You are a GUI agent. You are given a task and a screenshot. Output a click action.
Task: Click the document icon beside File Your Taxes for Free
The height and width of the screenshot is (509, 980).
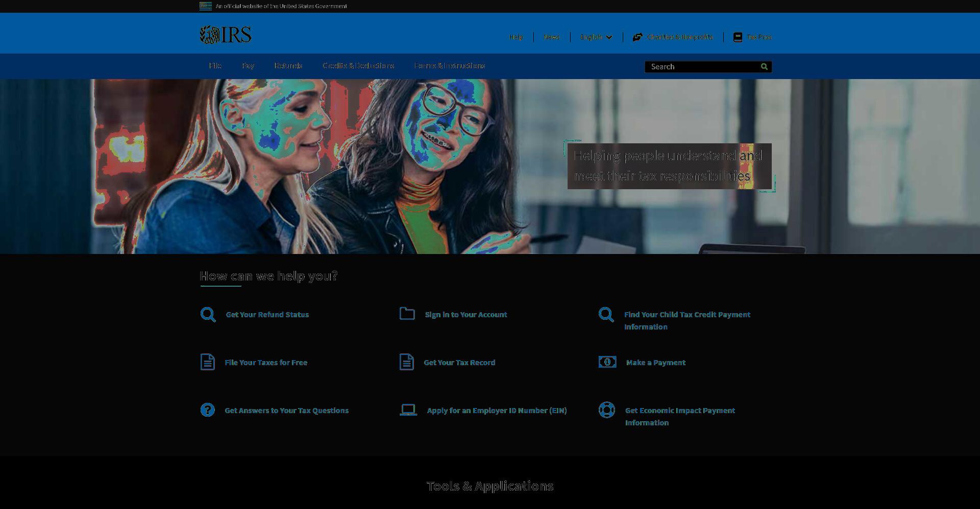tap(207, 362)
